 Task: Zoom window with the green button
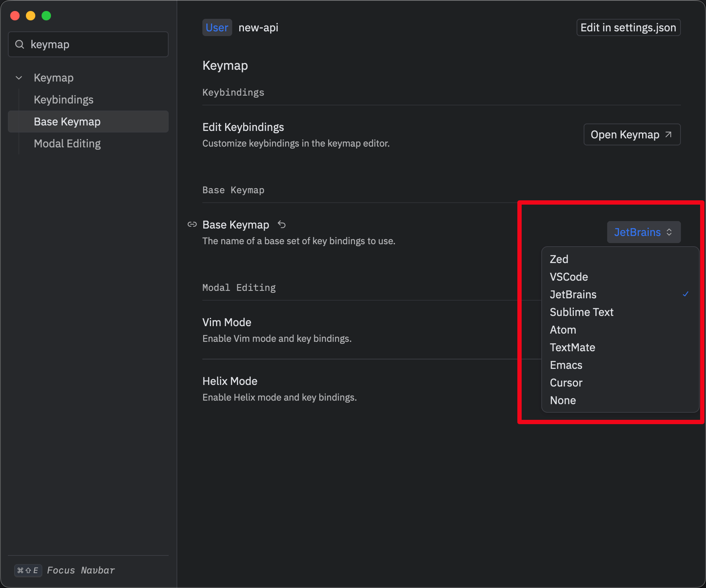(x=46, y=16)
